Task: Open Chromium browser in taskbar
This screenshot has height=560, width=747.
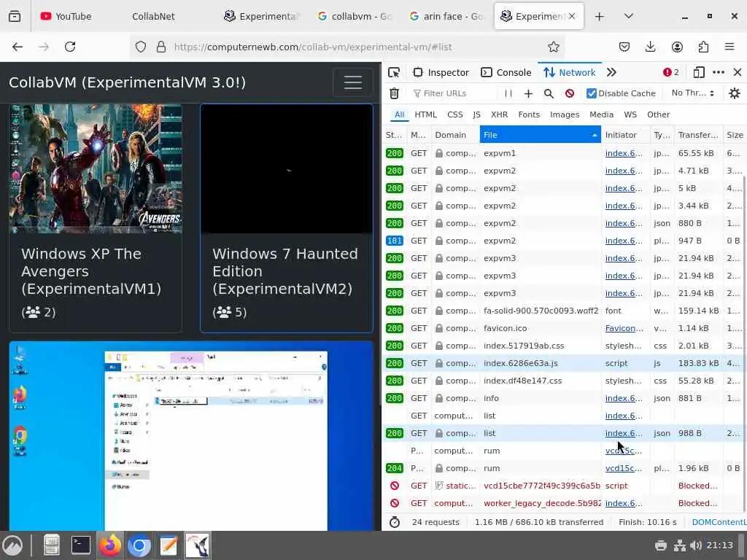Action: click(x=139, y=545)
